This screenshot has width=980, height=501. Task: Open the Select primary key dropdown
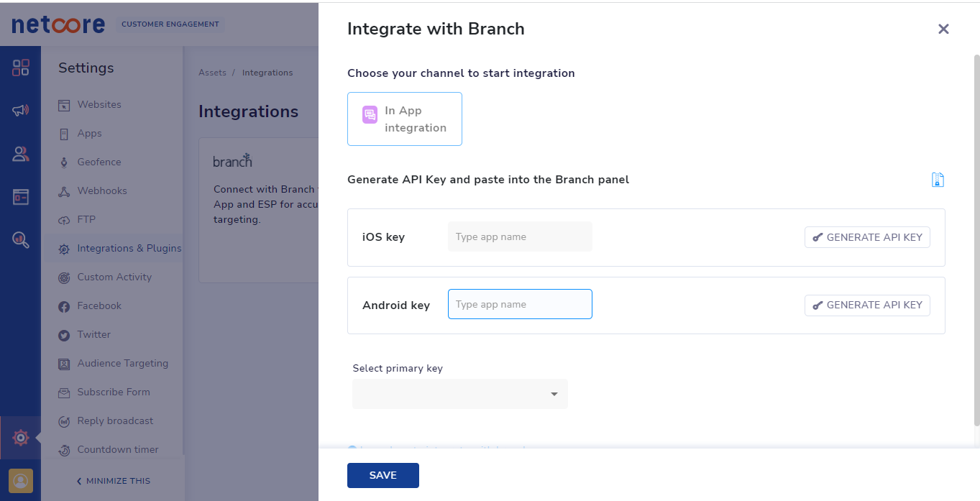click(460, 394)
